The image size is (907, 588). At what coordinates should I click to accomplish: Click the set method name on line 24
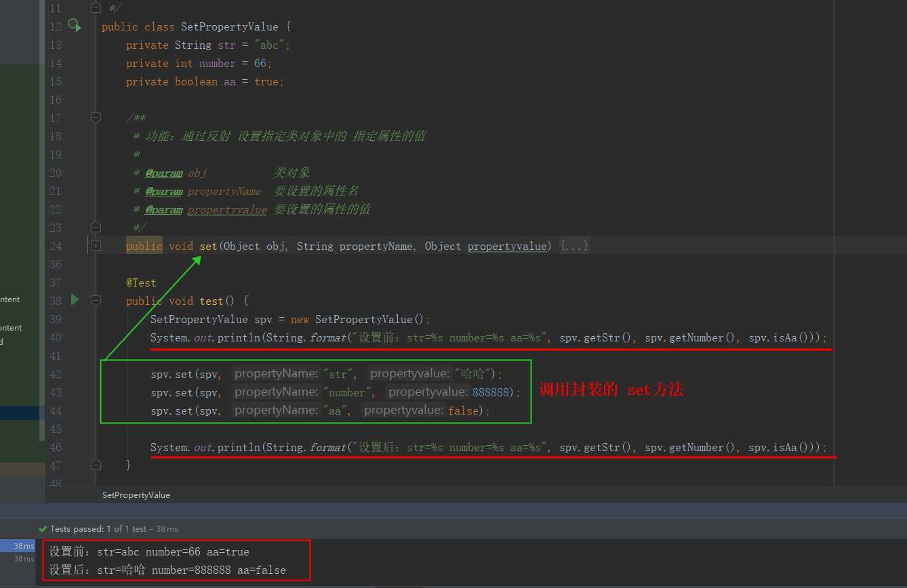pos(208,246)
